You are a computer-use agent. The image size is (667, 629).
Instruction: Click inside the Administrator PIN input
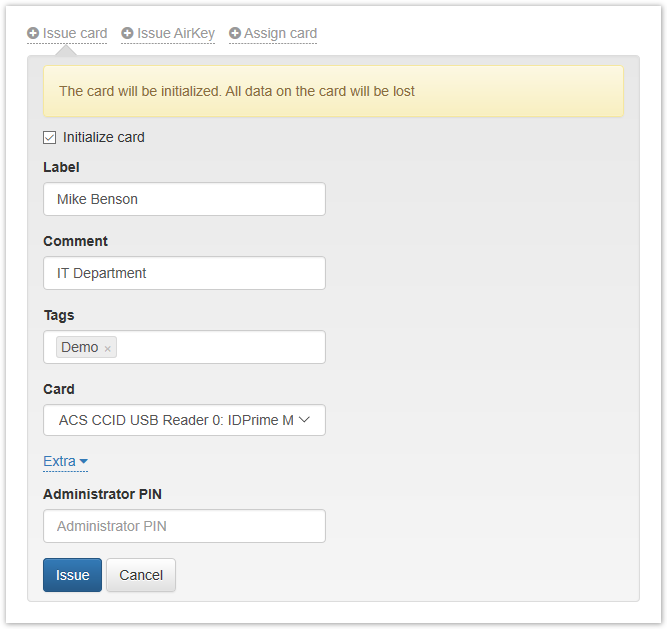pos(184,526)
